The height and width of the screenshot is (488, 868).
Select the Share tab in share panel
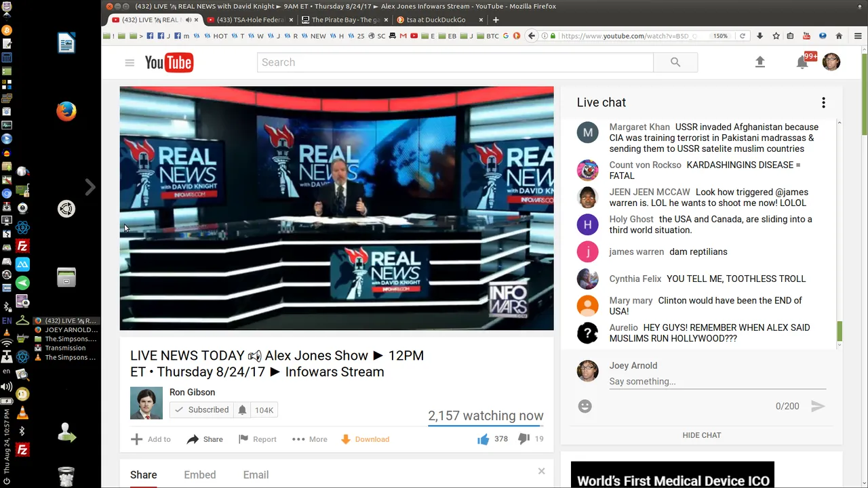point(143,475)
